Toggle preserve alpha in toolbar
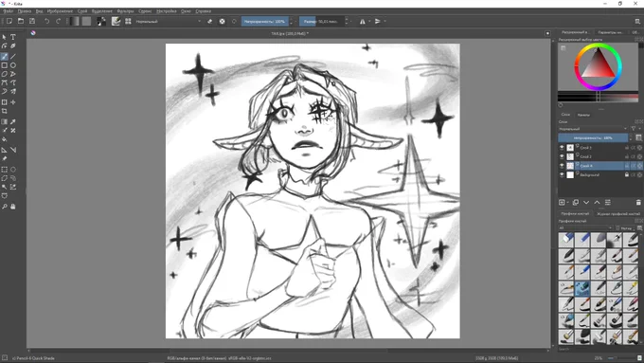Screen dimensions: 644x363 click(x=223, y=22)
